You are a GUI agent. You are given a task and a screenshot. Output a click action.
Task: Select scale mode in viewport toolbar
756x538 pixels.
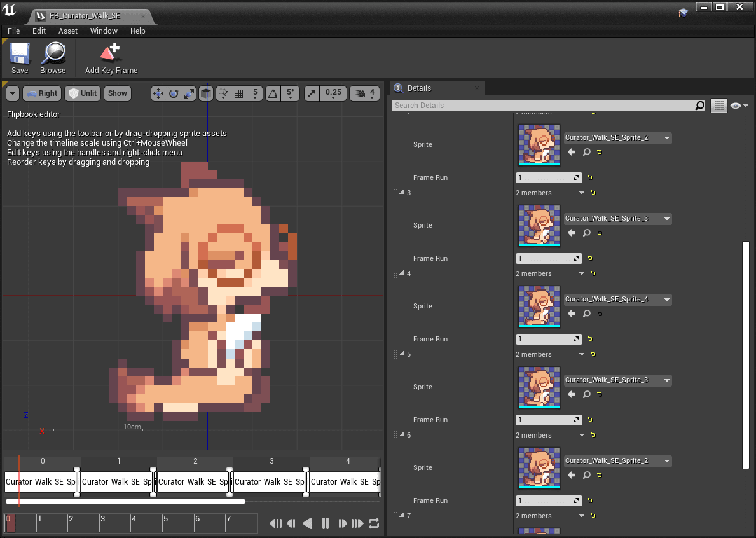click(189, 93)
